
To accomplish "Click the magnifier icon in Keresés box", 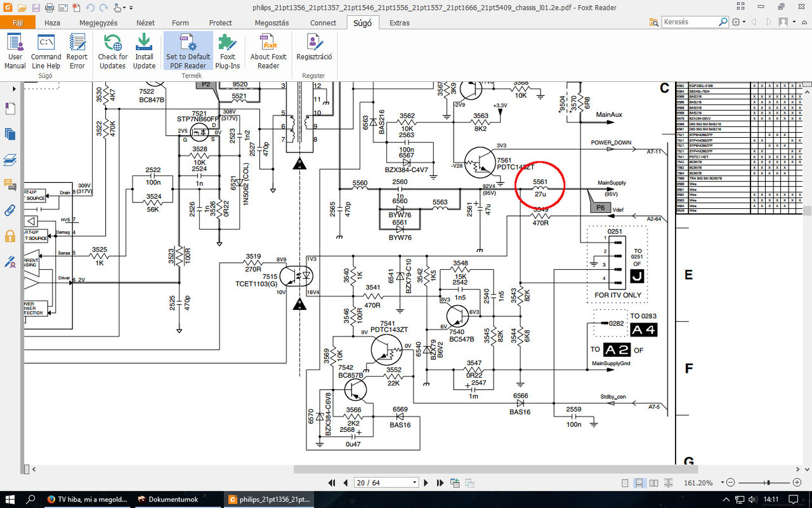I will [723, 22].
